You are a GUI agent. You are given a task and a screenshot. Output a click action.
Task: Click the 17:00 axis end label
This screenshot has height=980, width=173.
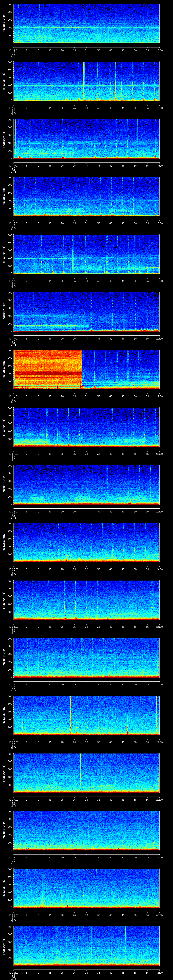(x=159, y=166)
